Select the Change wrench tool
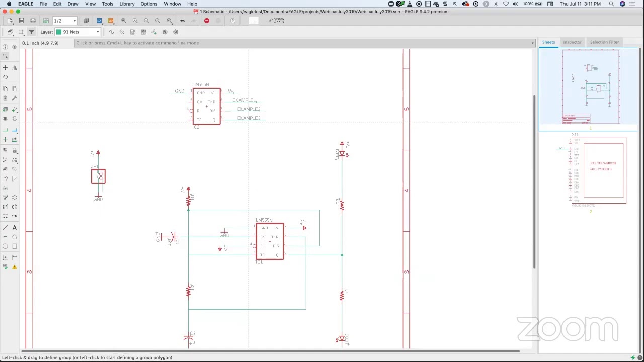 point(15,98)
